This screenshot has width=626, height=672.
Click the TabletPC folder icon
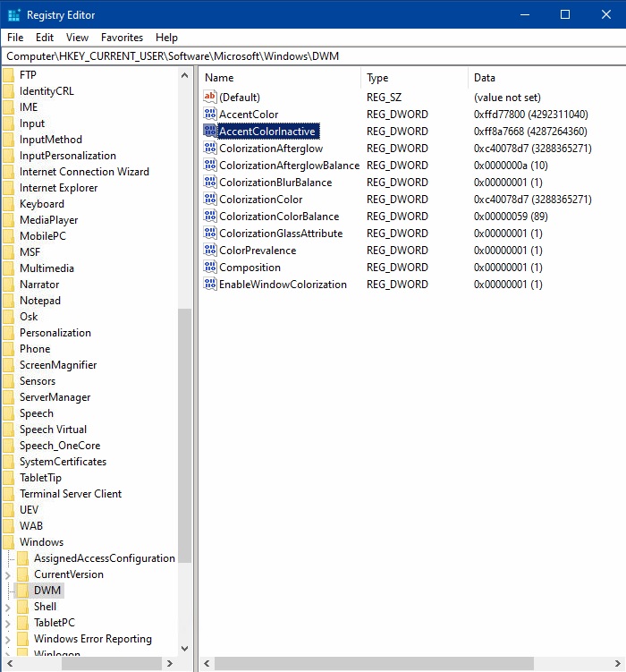(x=23, y=623)
